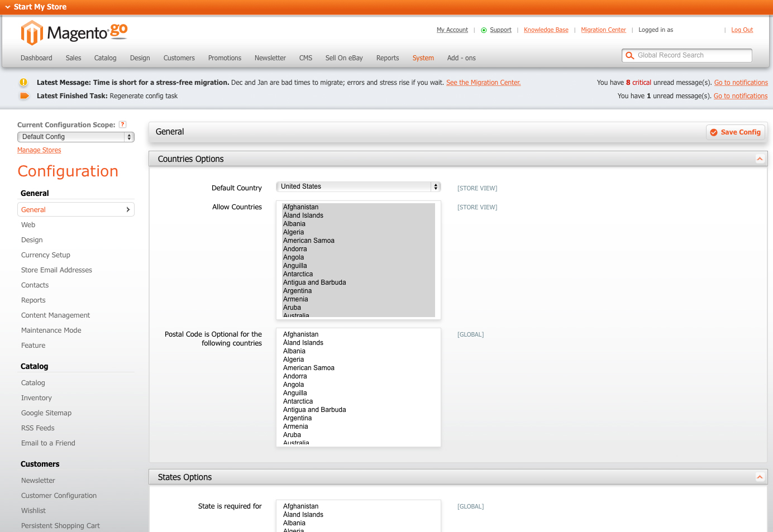Open the My Account link
Viewport: 773px width, 532px height.
(452, 30)
